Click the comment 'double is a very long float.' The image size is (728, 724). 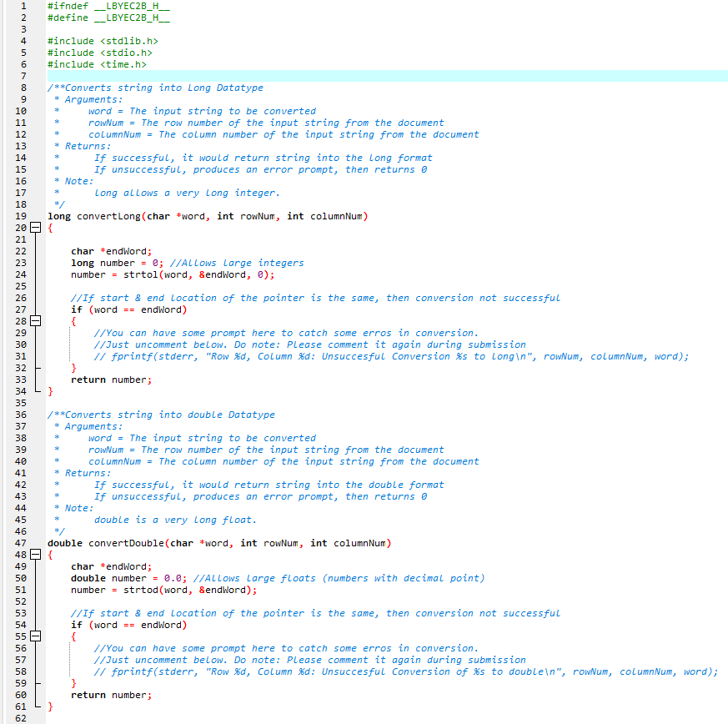point(175,520)
